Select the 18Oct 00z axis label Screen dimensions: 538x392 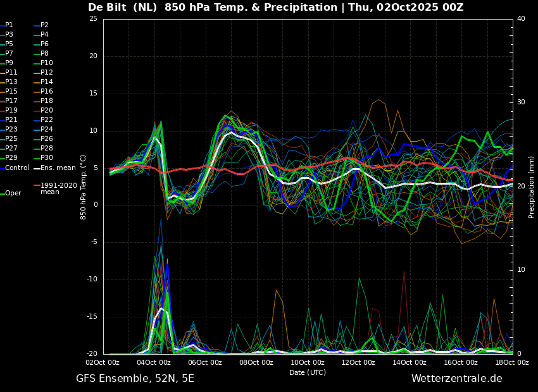pos(512,362)
